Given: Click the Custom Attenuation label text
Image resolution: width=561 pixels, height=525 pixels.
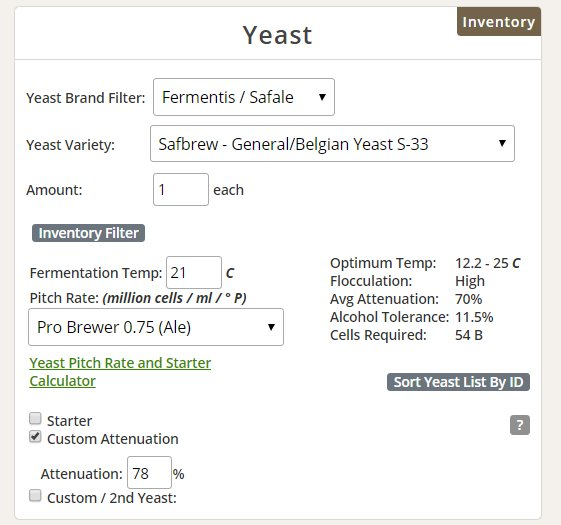Looking at the screenshot, I should [x=113, y=439].
